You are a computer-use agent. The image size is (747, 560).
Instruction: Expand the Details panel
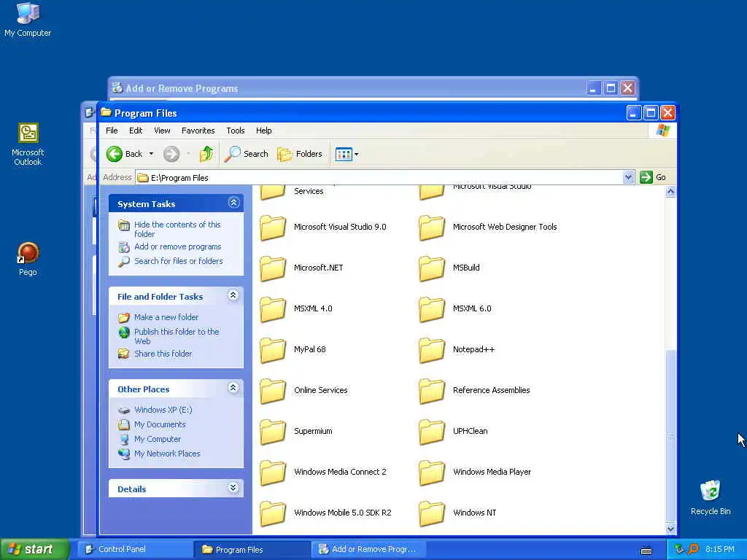(233, 488)
